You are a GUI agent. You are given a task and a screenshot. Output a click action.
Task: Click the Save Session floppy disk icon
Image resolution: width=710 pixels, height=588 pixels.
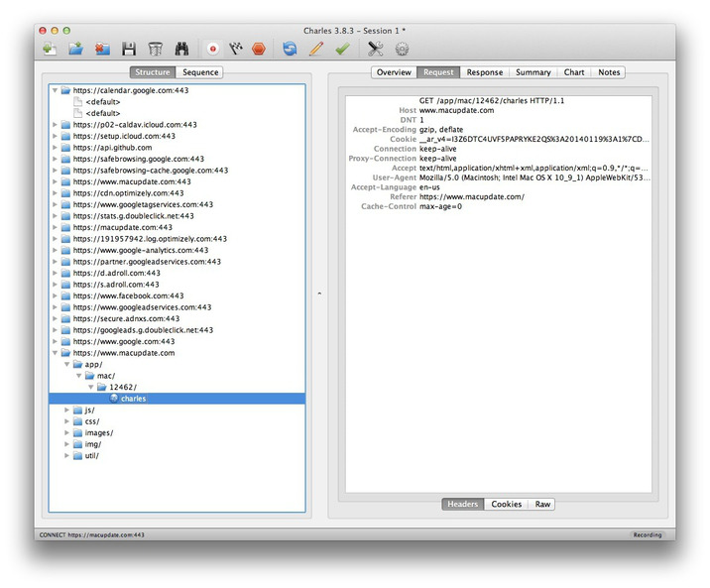click(128, 48)
